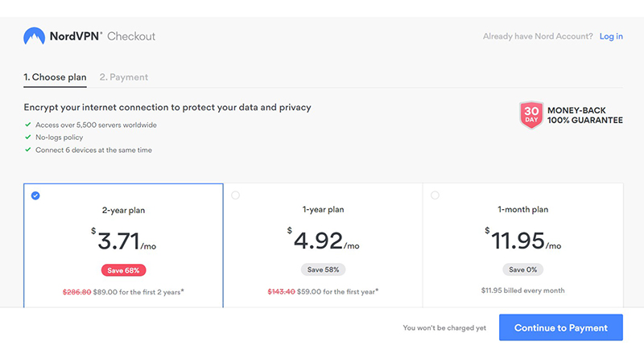Click the Save 0% badge
Viewport: 644px width, 362px height.
click(522, 269)
